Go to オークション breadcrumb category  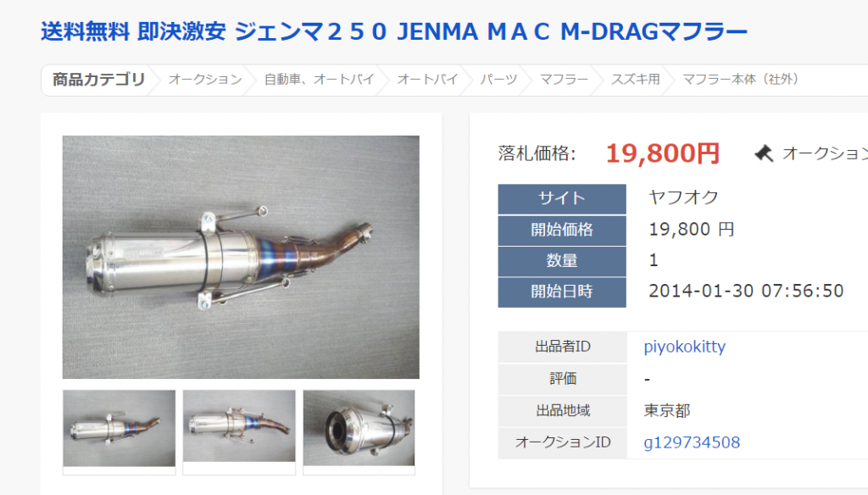click(205, 79)
